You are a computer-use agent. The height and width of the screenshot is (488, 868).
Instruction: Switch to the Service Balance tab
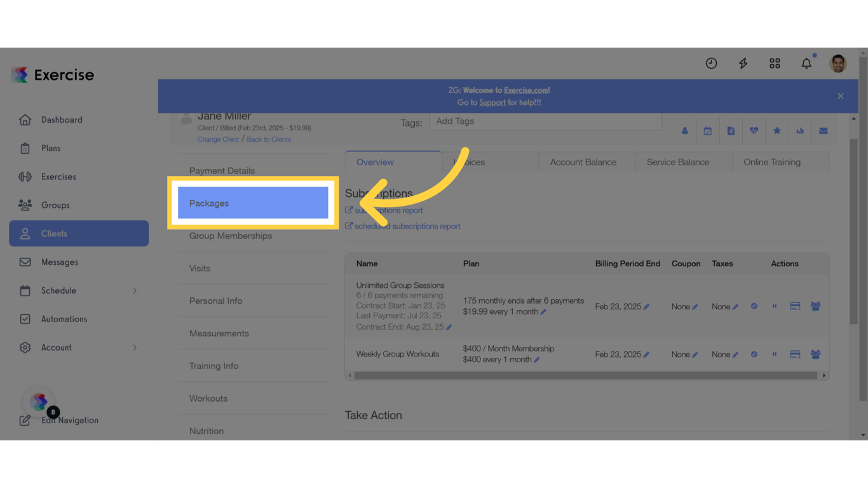[x=678, y=162]
